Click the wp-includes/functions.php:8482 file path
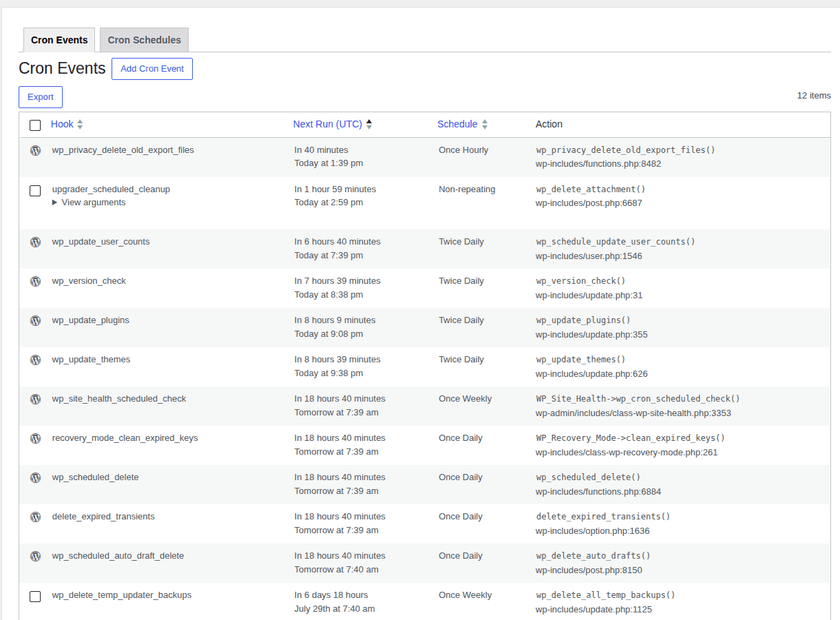This screenshot has height=620, width=840. coord(598,164)
